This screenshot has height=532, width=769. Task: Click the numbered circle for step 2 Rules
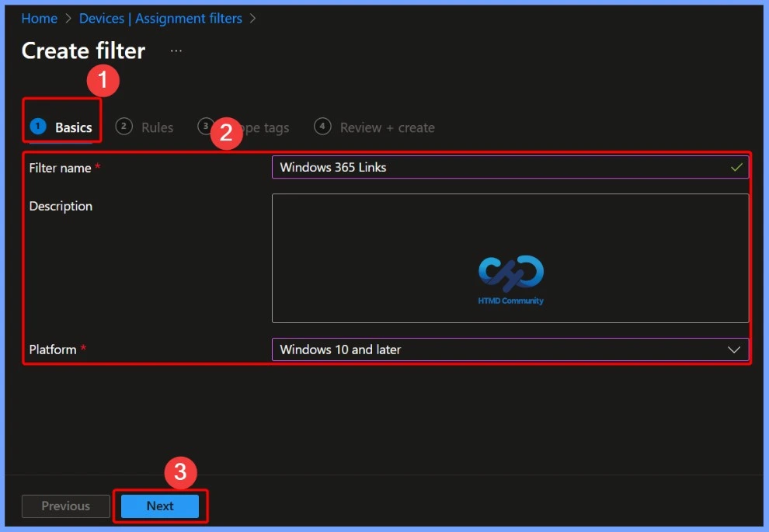click(x=124, y=127)
